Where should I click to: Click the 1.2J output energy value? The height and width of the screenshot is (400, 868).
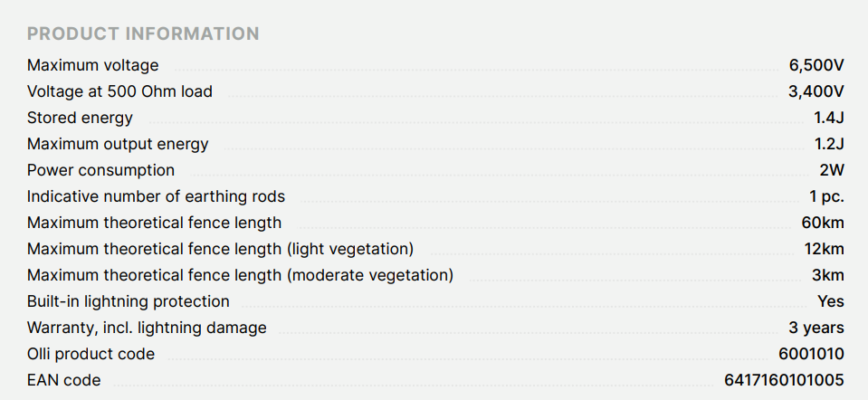click(828, 144)
